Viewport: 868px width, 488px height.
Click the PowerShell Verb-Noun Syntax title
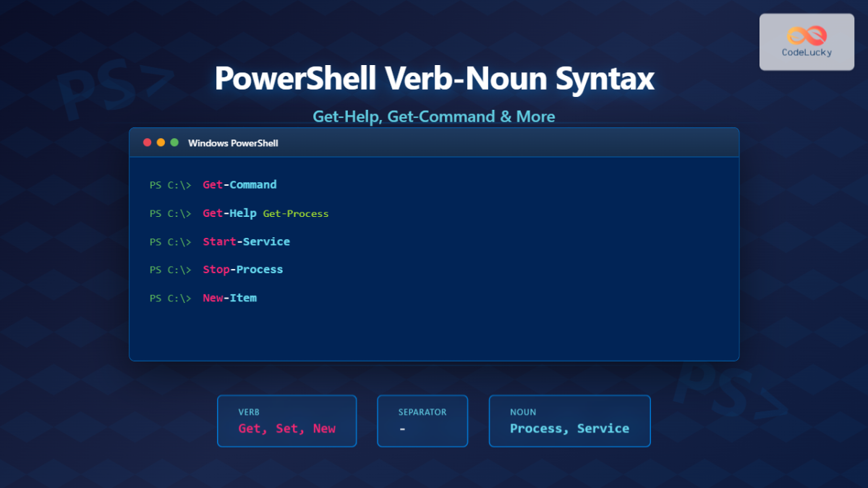pyautogui.click(x=434, y=79)
